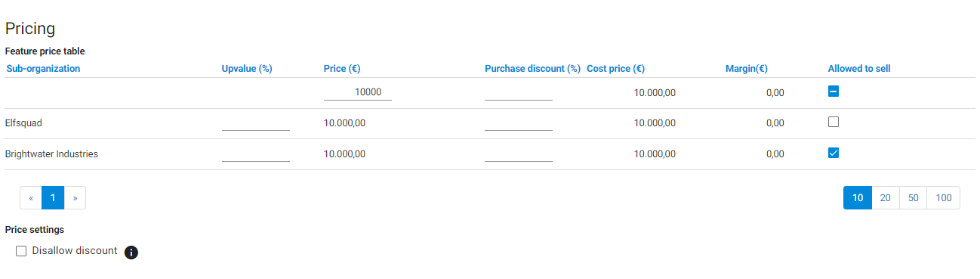Click the top row Purchase discount field
980x279 pixels.
click(519, 92)
